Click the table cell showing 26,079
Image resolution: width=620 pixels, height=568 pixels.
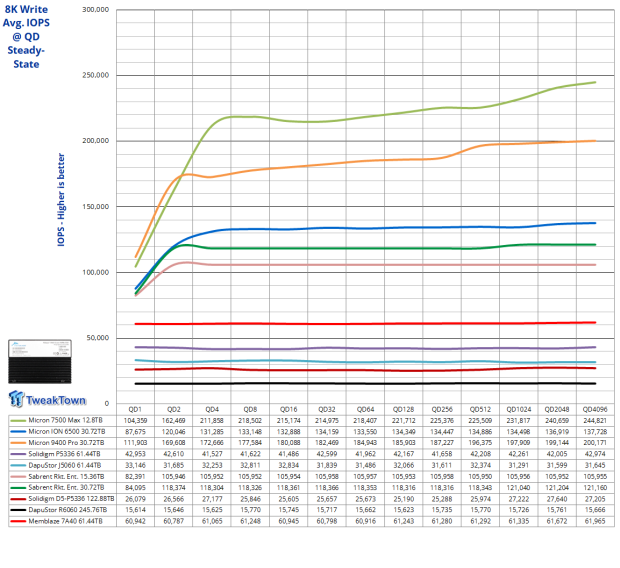click(x=135, y=499)
